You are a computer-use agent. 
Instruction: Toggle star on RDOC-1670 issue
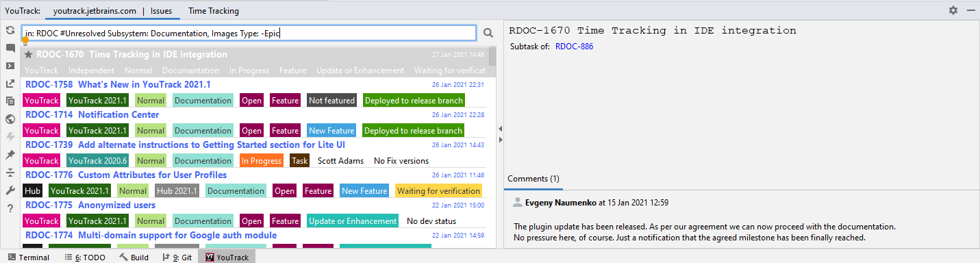click(x=29, y=55)
